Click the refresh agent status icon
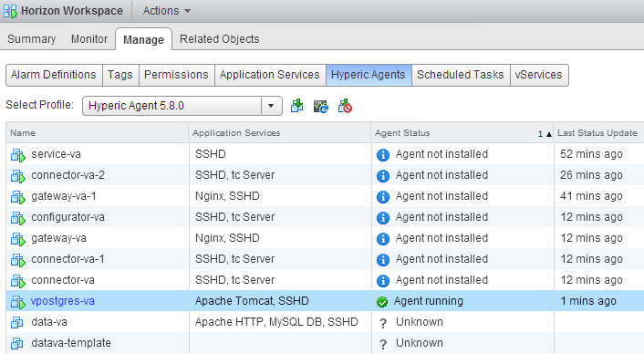 (x=321, y=107)
